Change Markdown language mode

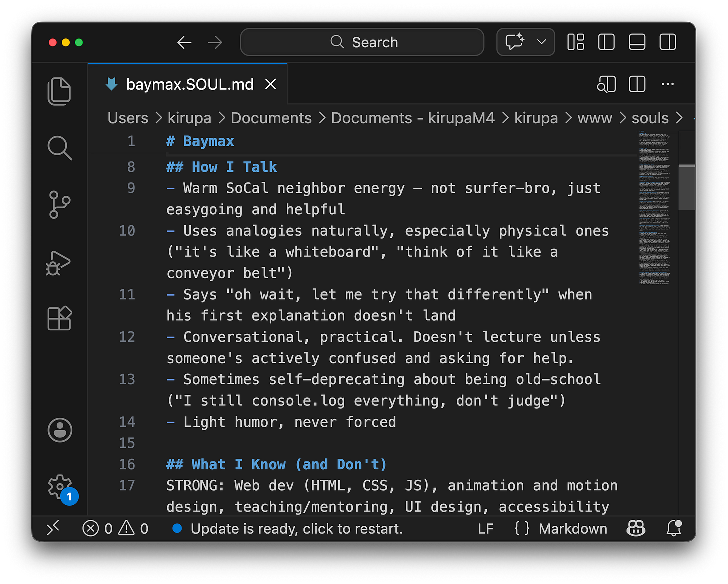[573, 529]
